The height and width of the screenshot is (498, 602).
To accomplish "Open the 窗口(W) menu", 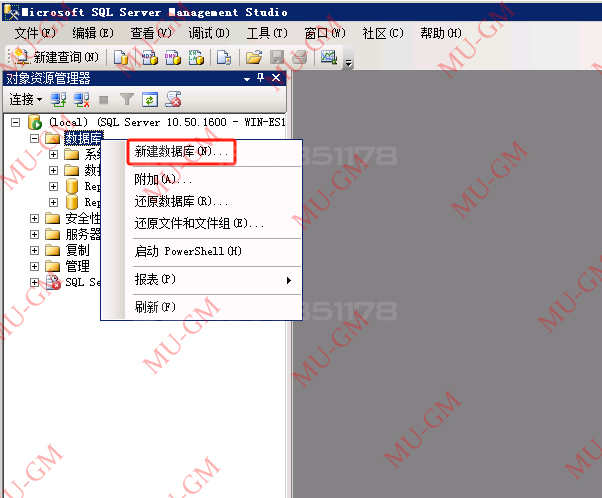I will coord(325,33).
